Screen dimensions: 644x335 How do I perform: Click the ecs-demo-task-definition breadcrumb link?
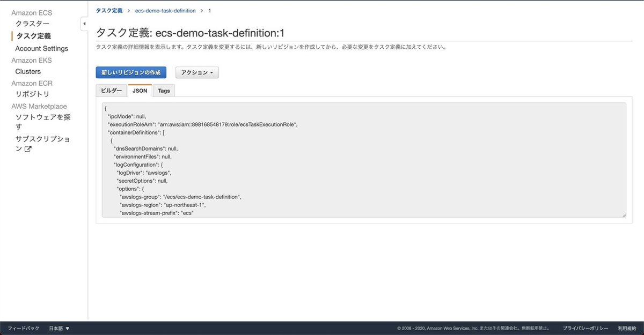point(165,11)
